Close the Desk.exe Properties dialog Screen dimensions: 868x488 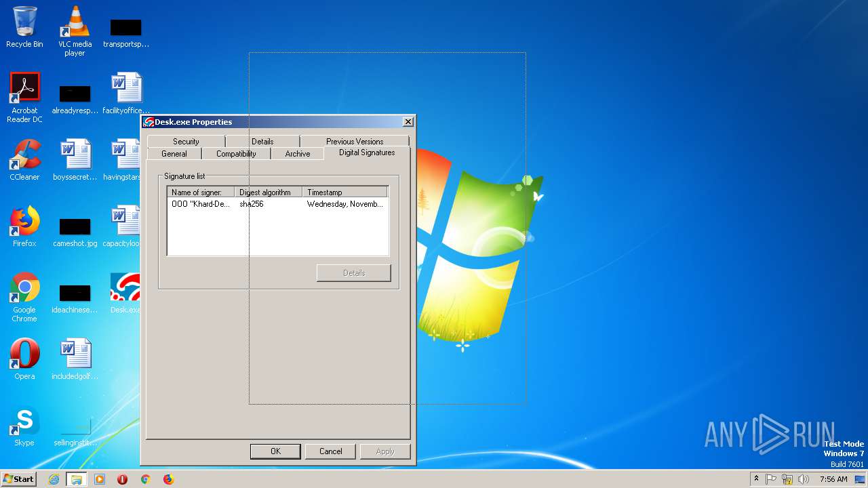pyautogui.click(x=408, y=122)
